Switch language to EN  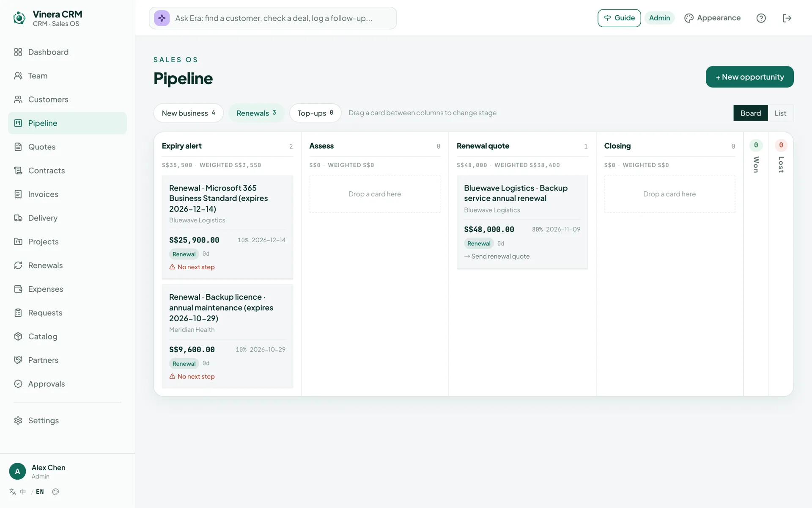tap(40, 491)
